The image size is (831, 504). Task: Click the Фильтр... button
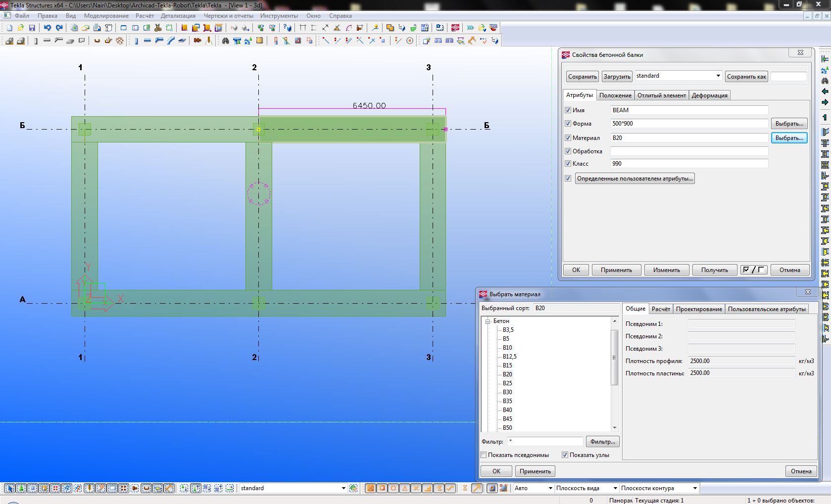pos(602,442)
